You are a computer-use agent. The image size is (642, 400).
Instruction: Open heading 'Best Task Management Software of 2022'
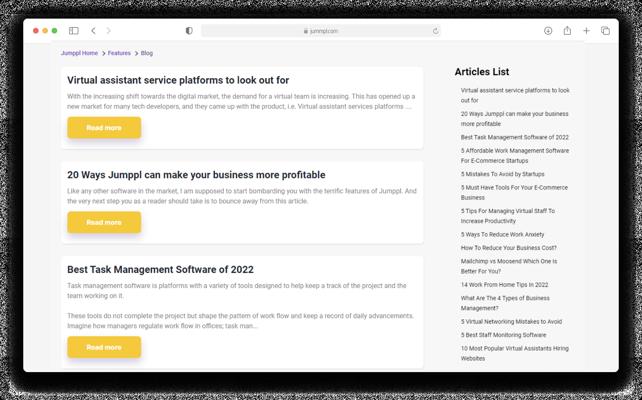pyautogui.click(x=160, y=269)
